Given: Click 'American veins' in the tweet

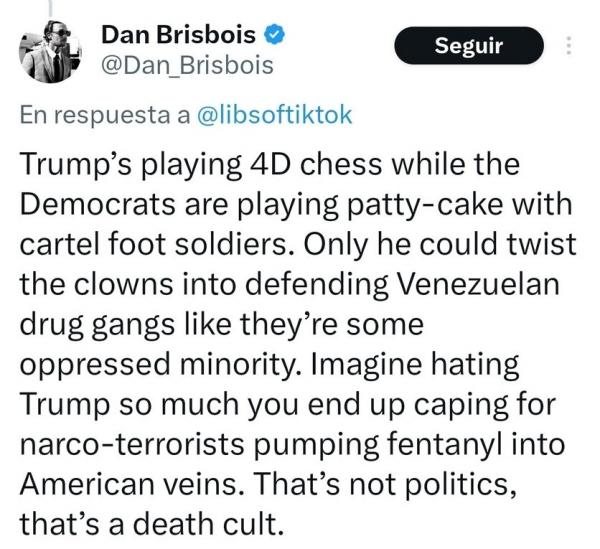Looking at the screenshot, I should (132, 484).
